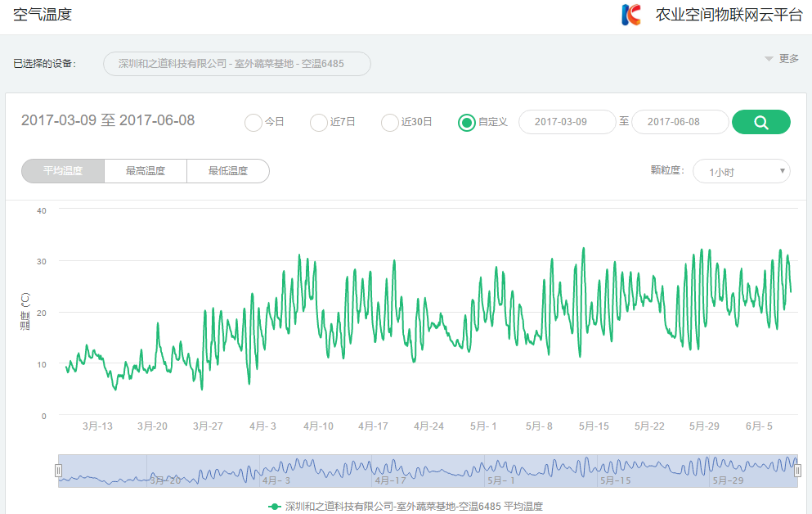
Task: Open the selected device box for 室外蔬菜基地-空温6485
Action: tap(236, 63)
